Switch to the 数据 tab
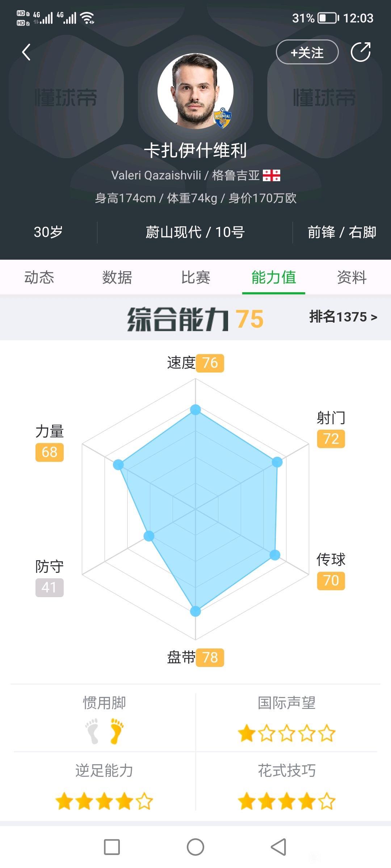Image resolution: width=391 pixels, height=868 pixels. [117, 277]
